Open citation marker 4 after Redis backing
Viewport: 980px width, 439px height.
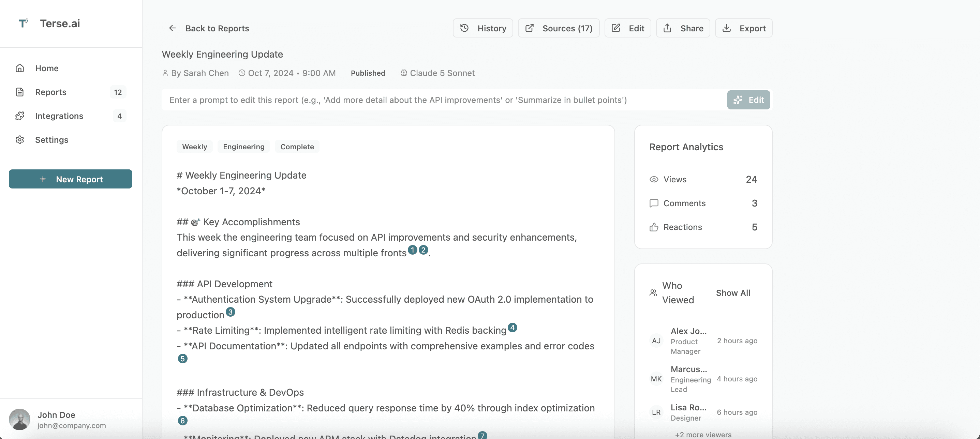[512, 328]
